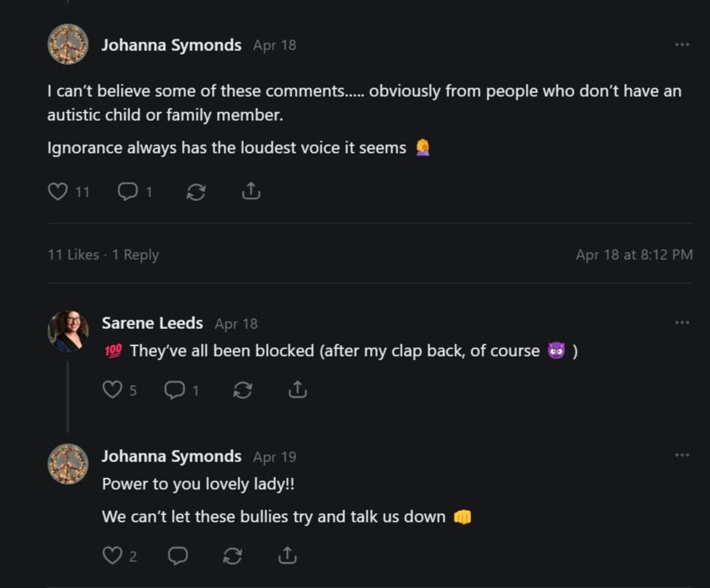Click Johanna Symonds' peace-sign avatar at top
The width and height of the screenshot is (710, 588).
pyautogui.click(x=68, y=44)
